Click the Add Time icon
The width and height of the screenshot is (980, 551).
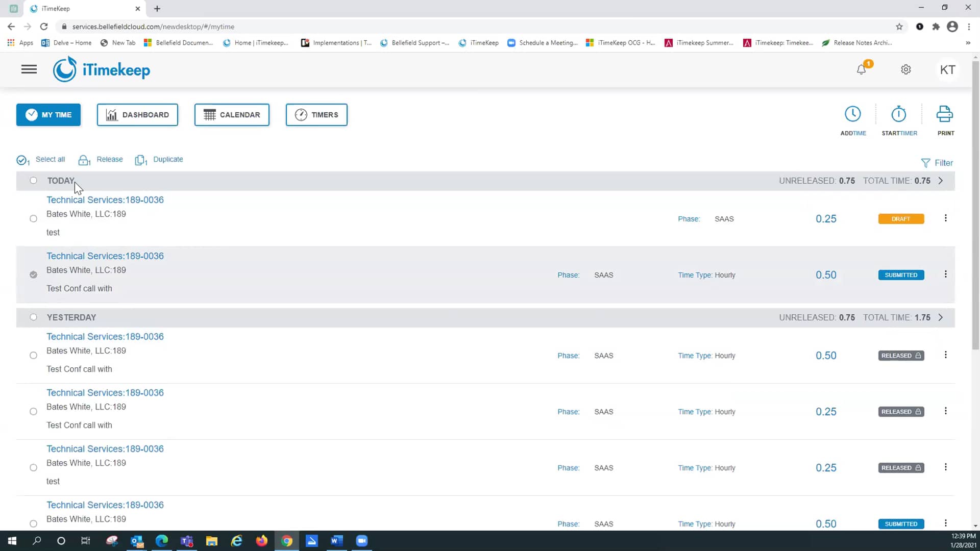click(x=853, y=113)
